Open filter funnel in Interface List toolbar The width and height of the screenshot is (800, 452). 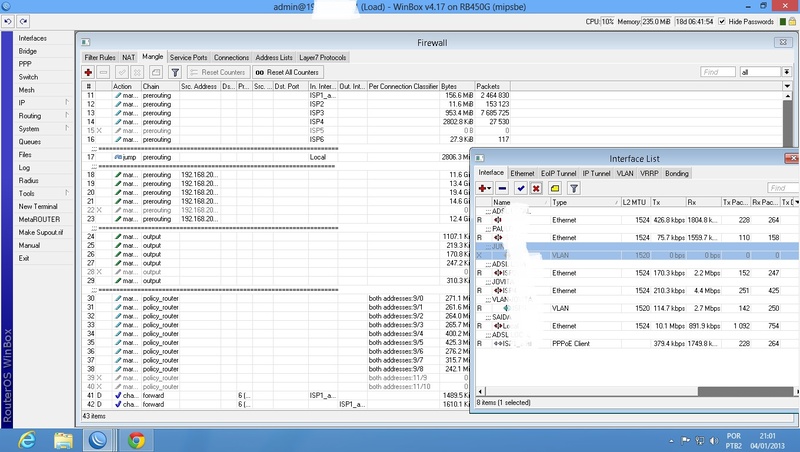click(x=573, y=188)
